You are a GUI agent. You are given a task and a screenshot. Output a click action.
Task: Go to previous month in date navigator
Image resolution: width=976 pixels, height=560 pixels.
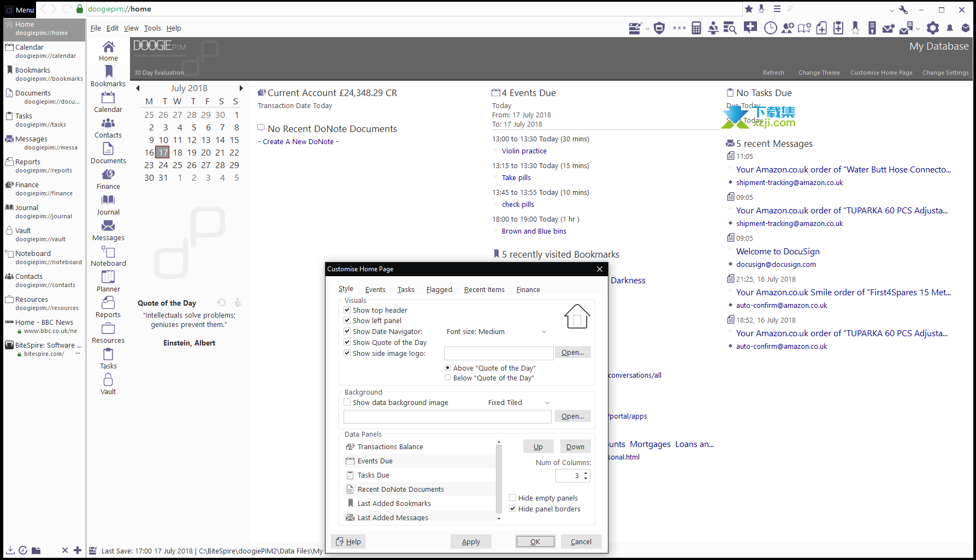click(138, 88)
